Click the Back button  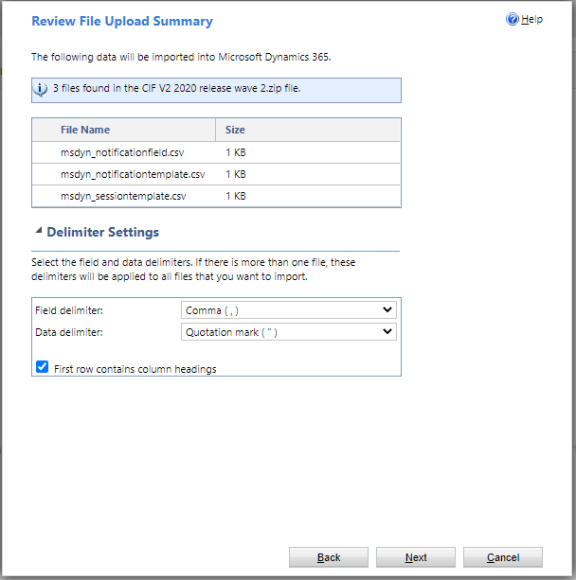(x=329, y=557)
